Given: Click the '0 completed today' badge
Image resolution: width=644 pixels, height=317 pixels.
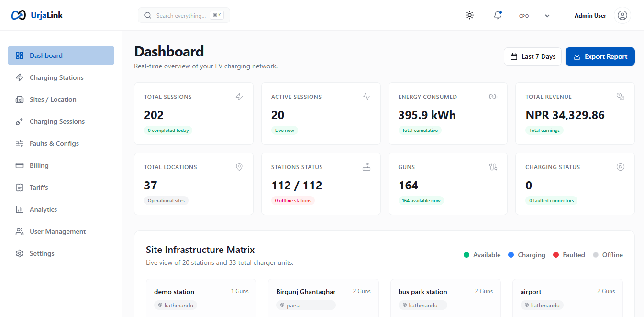Looking at the screenshot, I should click(168, 131).
